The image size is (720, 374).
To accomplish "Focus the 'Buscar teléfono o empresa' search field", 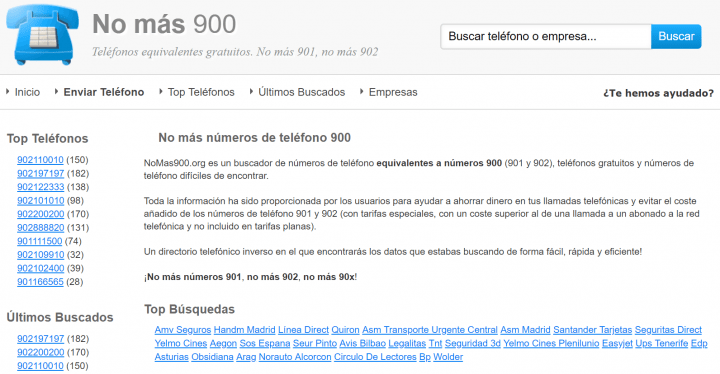I will point(546,36).
